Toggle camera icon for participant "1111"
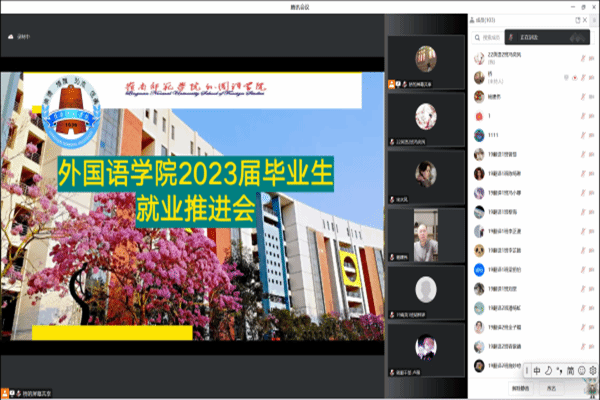Screen dimensions: 600x400 [591, 135]
